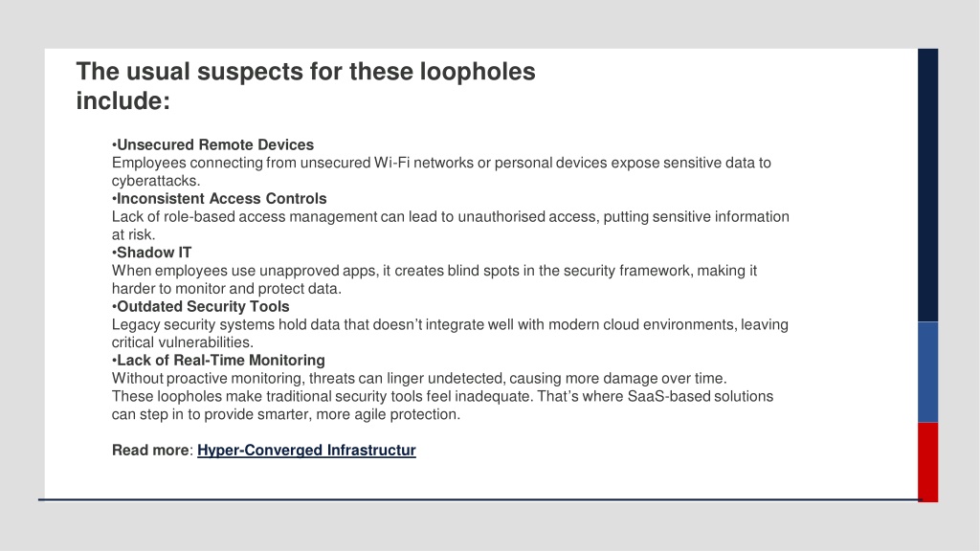Image resolution: width=980 pixels, height=551 pixels.
Task: Click the text about unsecured Wi-Fi networks
Action: coord(441,172)
